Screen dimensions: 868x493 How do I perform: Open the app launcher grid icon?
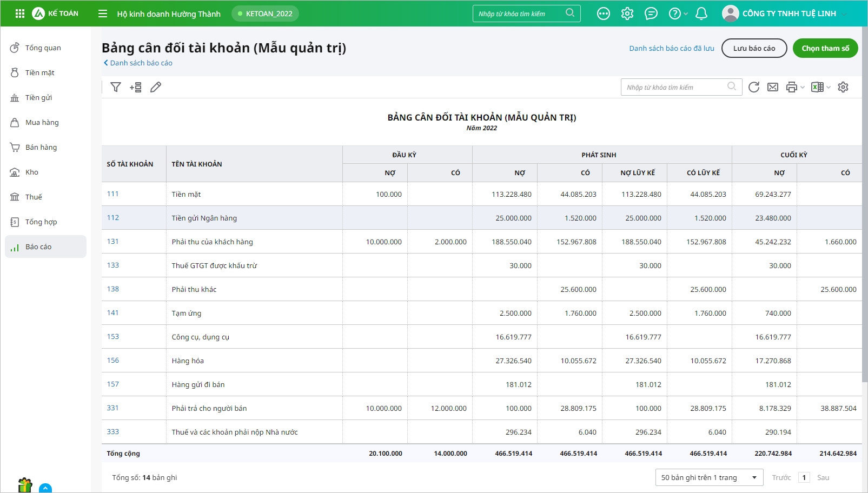tap(20, 14)
